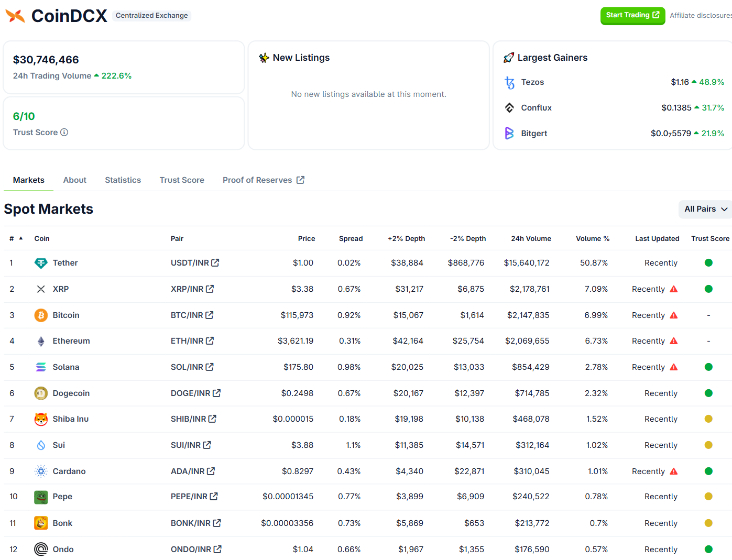Click external link icon beside Proof of Reserves
732x560 pixels.
pos(300,180)
